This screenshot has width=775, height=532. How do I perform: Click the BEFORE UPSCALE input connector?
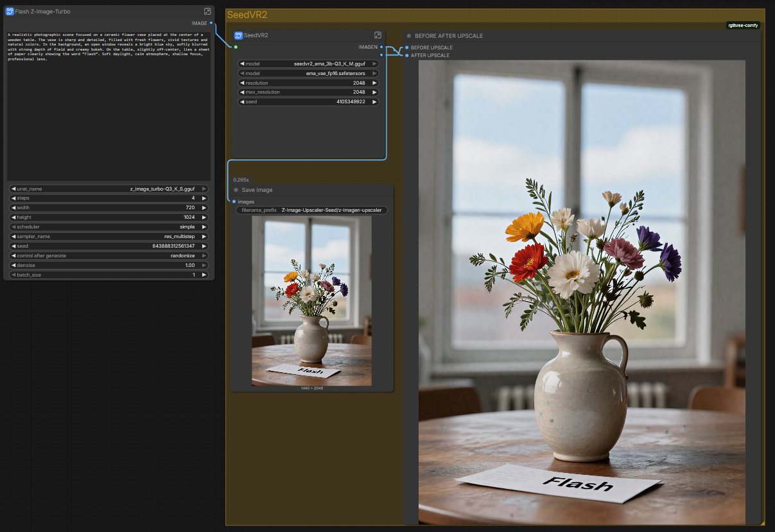(x=406, y=47)
